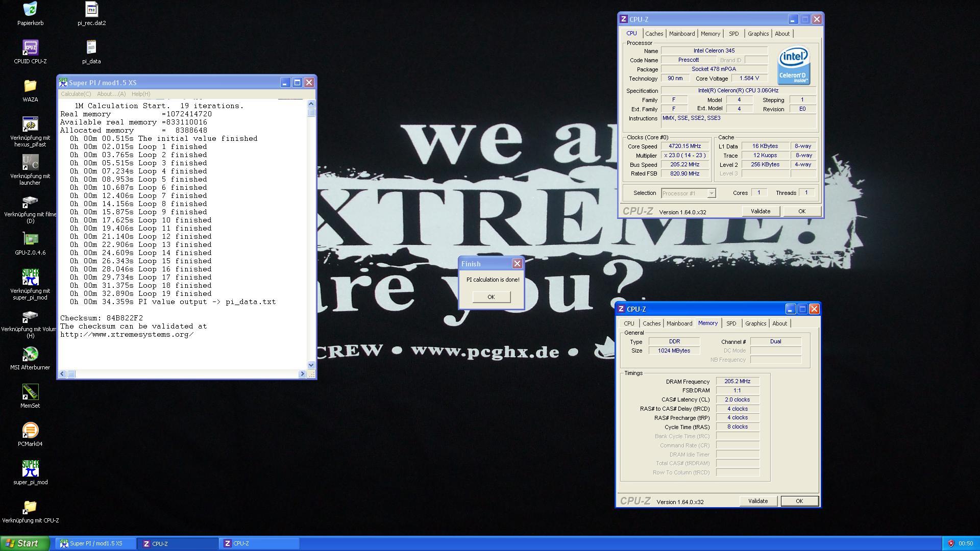Click Super PI horizontal scrollbar left arrow

coord(62,374)
